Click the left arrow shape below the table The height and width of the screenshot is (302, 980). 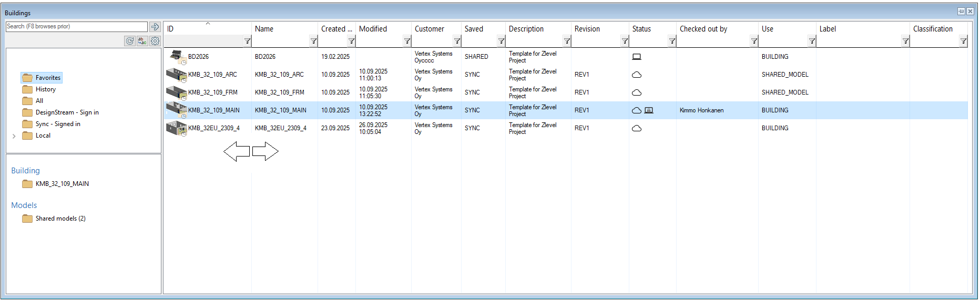point(237,152)
